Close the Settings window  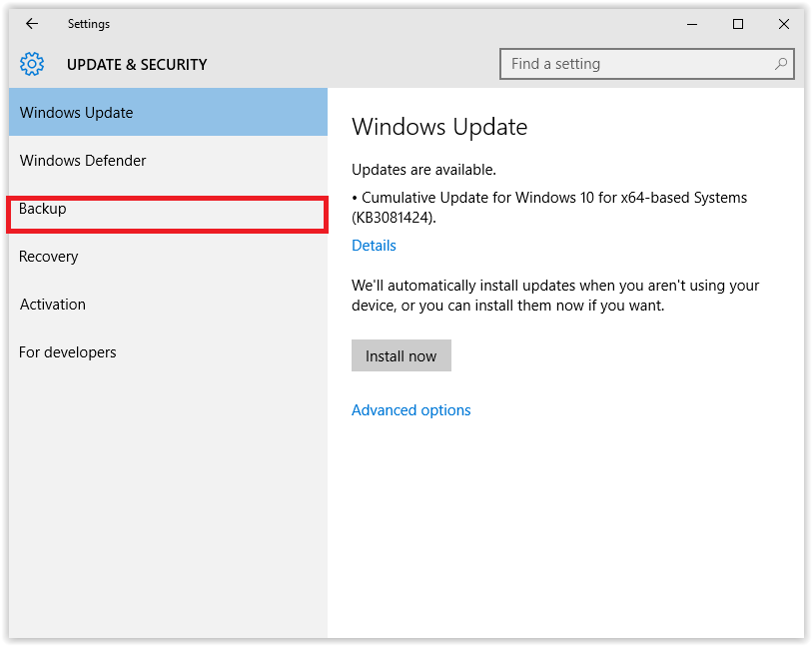pyautogui.click(x=783, y=24)
